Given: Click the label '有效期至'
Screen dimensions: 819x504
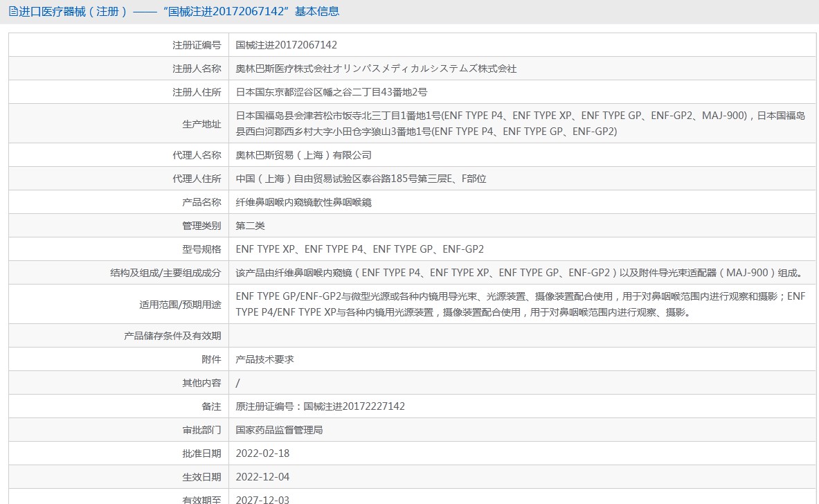Looking at the screenshot, I should tap(201, 499).
